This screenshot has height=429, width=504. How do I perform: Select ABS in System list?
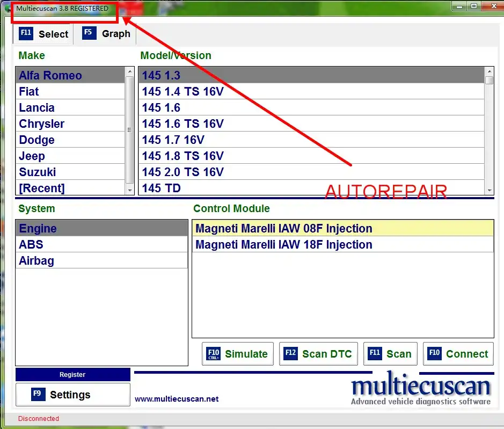coord(101,244)
